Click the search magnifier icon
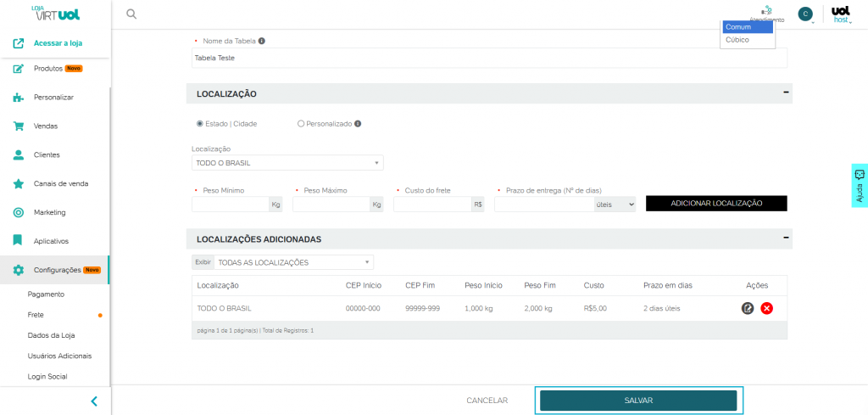Screen dimensions: 868x415 coord(131,14)
